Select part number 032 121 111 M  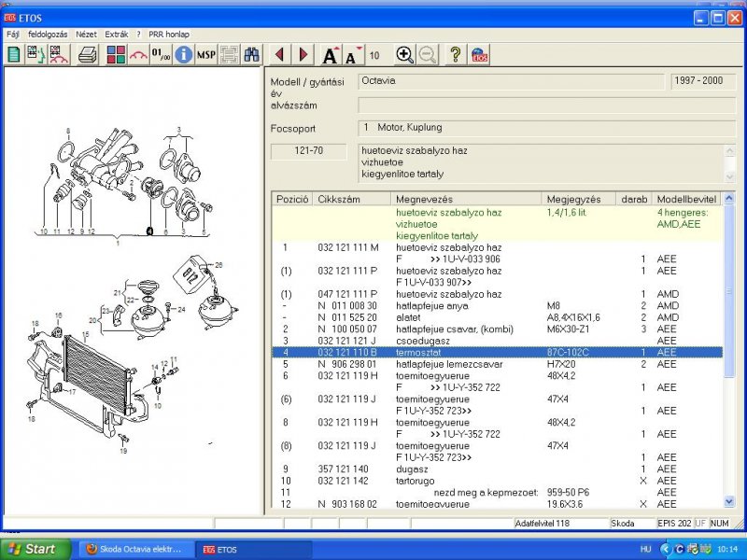pos(348,247)
